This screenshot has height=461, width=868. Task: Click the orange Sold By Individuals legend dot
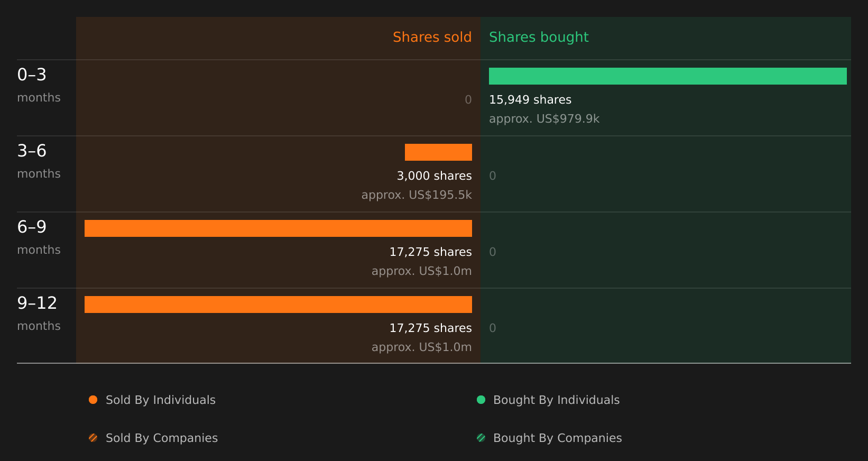pyautogui.click(x=93, y=400)
